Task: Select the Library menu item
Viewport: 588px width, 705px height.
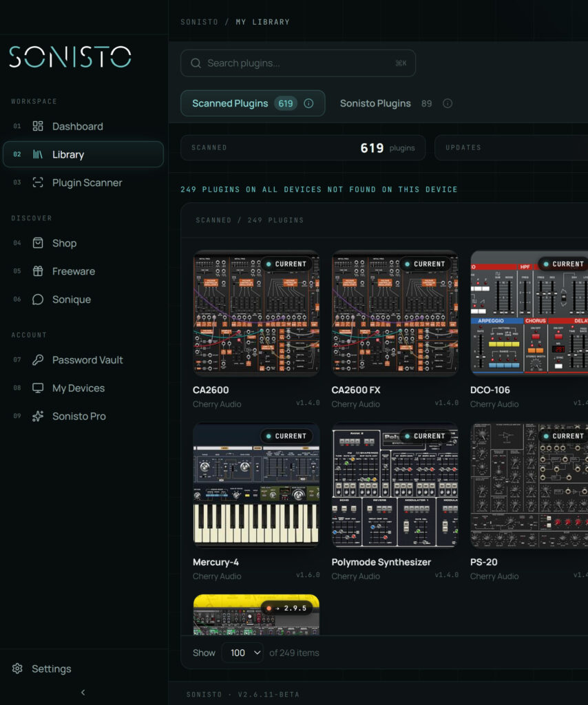Action: (83, 154)
